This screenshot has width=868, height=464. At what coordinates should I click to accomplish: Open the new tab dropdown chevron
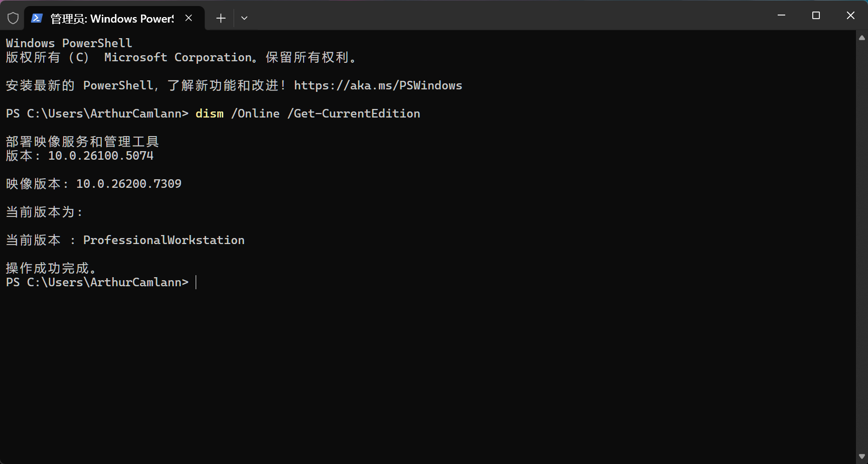click(244, 18)
